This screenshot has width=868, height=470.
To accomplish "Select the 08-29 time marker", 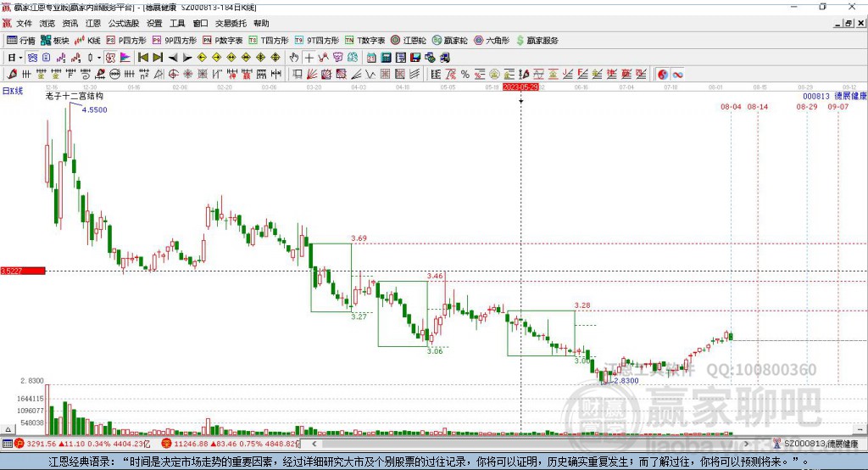I will (807, 106).
